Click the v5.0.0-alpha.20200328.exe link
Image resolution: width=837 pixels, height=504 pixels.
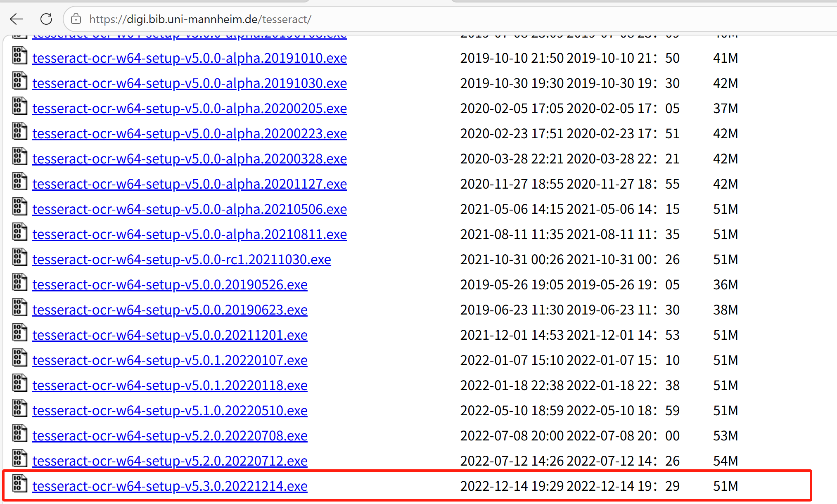[x=190, y=159]
